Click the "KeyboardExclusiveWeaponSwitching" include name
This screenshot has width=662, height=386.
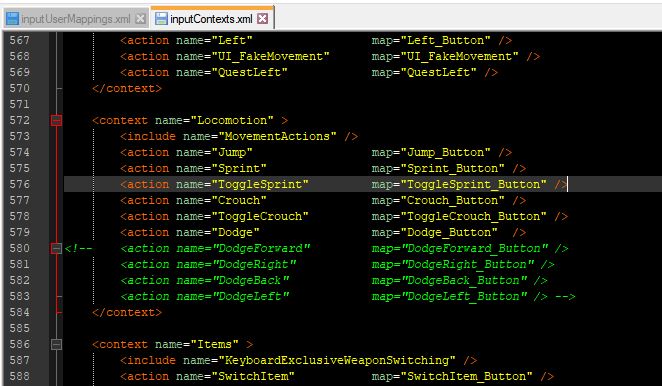pyautogui.click(x=337, y=360)
